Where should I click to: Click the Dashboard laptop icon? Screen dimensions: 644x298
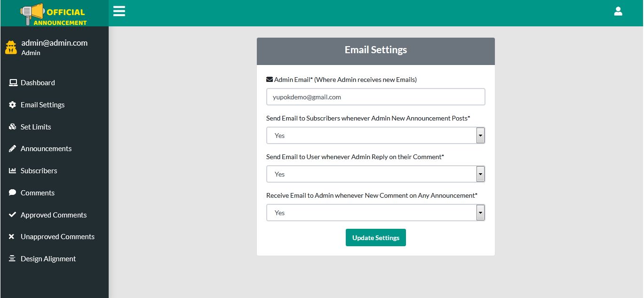tap(13, 83)
